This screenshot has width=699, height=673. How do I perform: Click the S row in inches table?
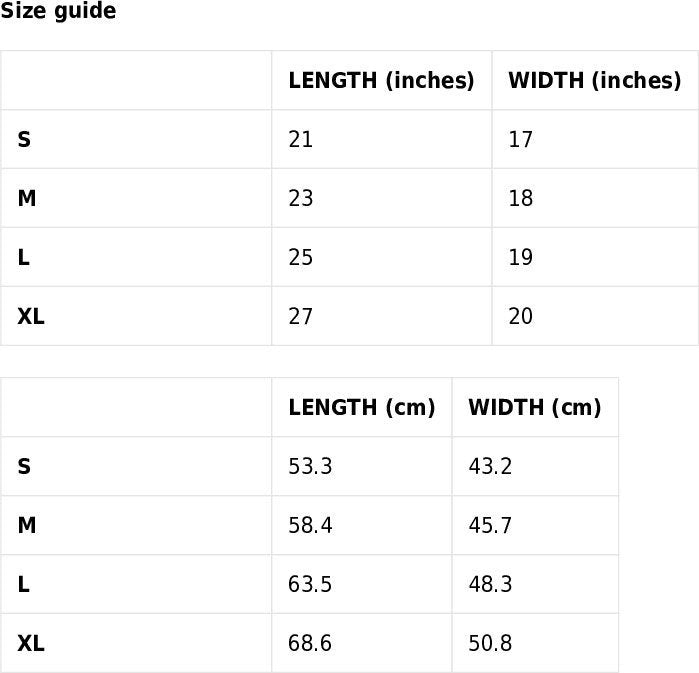349,139
